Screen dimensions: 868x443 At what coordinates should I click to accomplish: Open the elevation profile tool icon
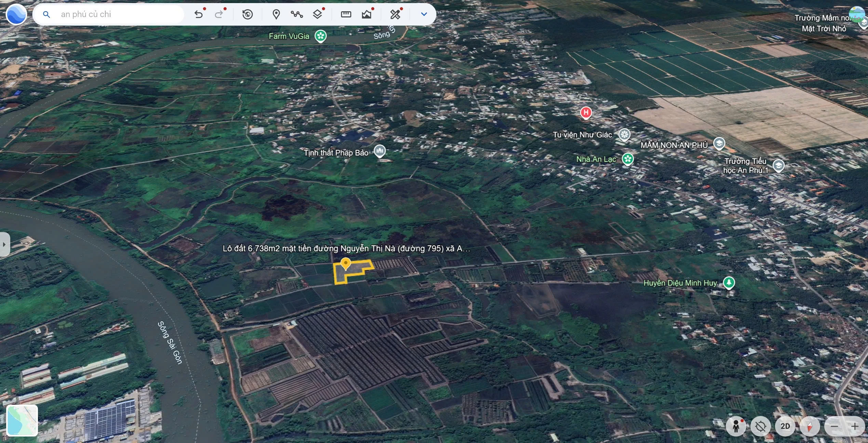[x=366, y=14]
